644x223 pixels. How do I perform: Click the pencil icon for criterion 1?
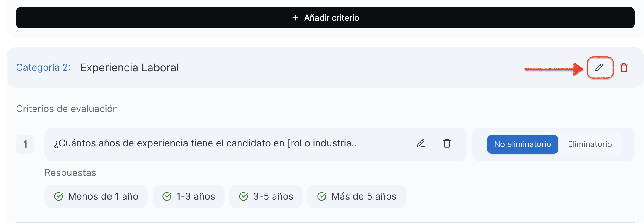(421, 143)
